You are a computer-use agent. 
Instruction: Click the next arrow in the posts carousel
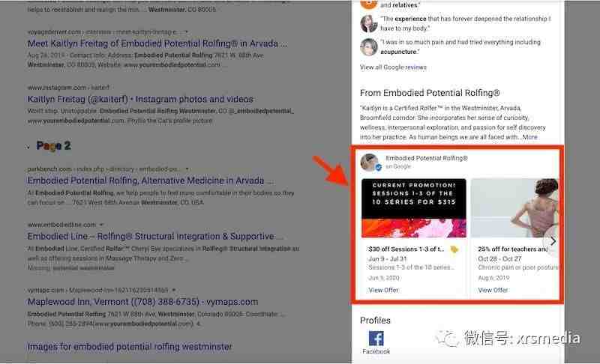click(x=553, y=241)
